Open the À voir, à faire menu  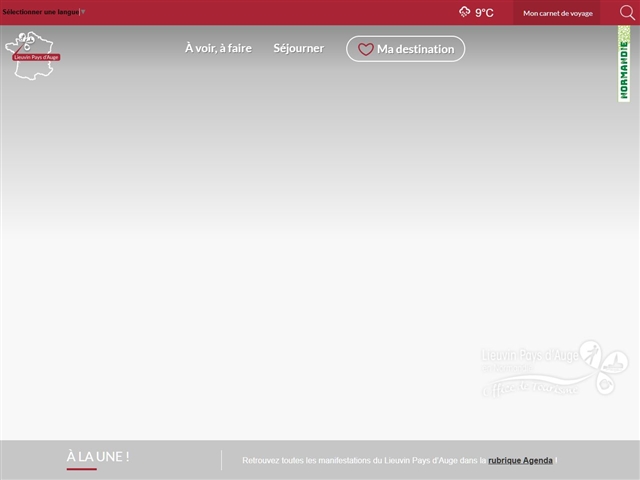point(218,48)
